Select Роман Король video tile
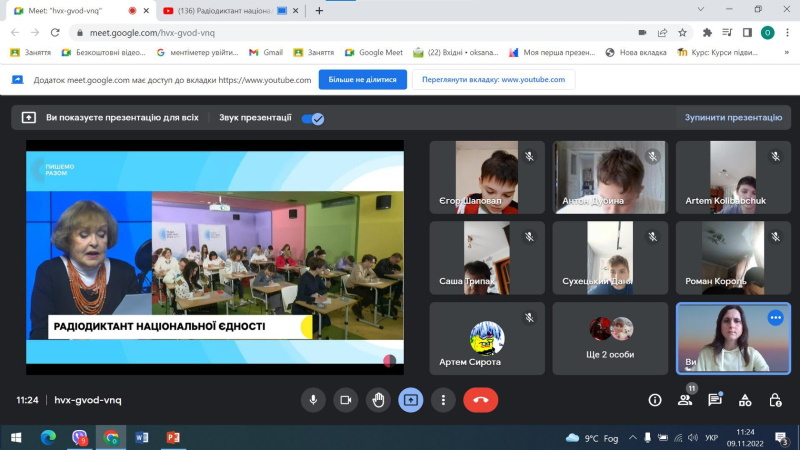This screenshot has height=450, width=800. (733, 258)
